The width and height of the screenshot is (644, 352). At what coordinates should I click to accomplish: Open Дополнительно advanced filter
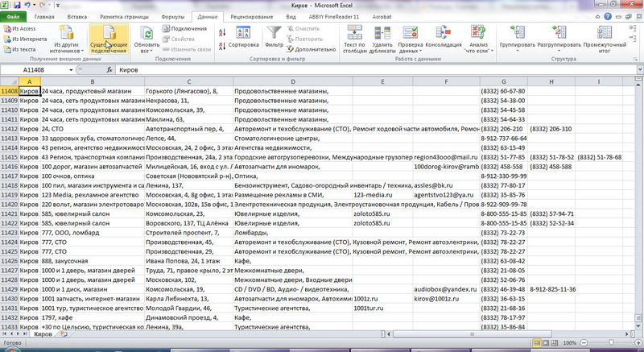point(312,49)
